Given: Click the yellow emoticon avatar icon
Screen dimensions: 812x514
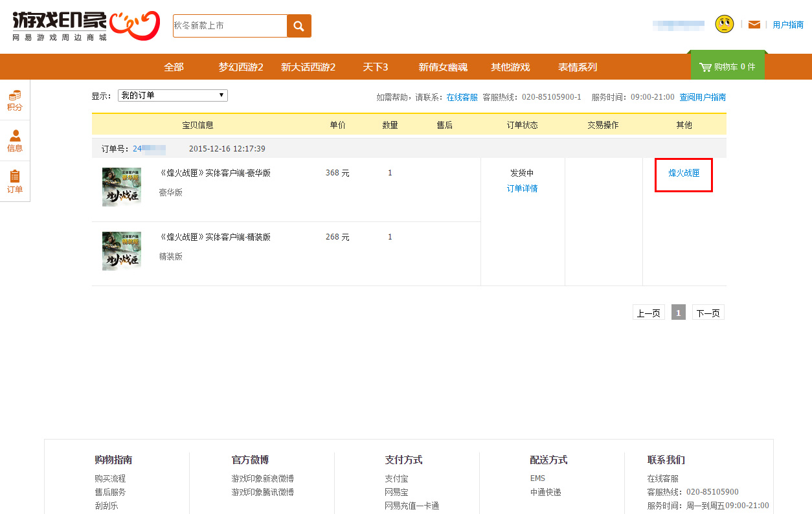Looking at the screenshot, I should tap(725, 24).
